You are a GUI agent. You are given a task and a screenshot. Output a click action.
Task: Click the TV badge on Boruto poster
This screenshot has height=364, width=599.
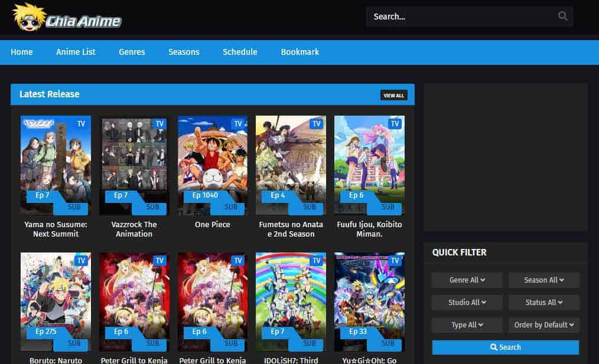click(82, 261)
